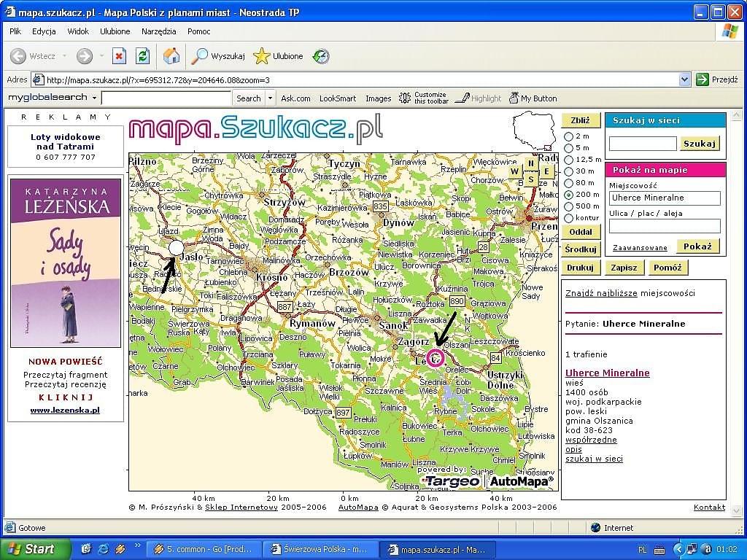Switch to Świerzowa Polska taskbar window
The image size is (747, 560).
click(320, 550)
